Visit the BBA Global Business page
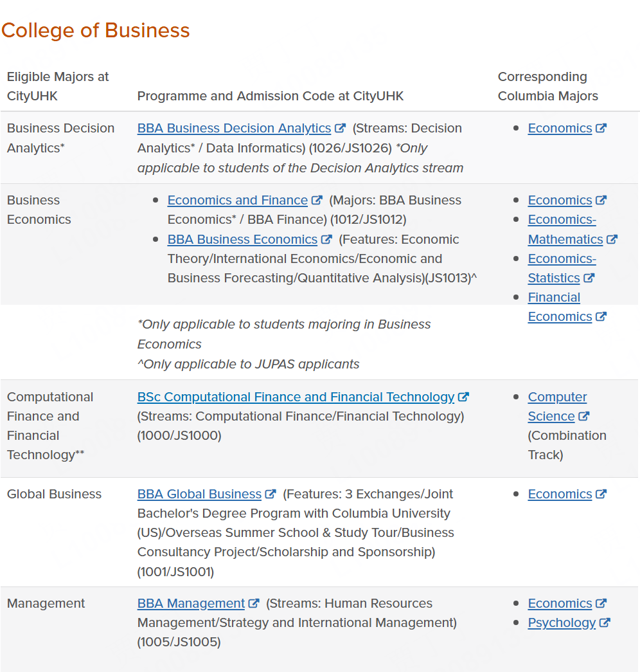640x672 pixels. click(199, 494)
